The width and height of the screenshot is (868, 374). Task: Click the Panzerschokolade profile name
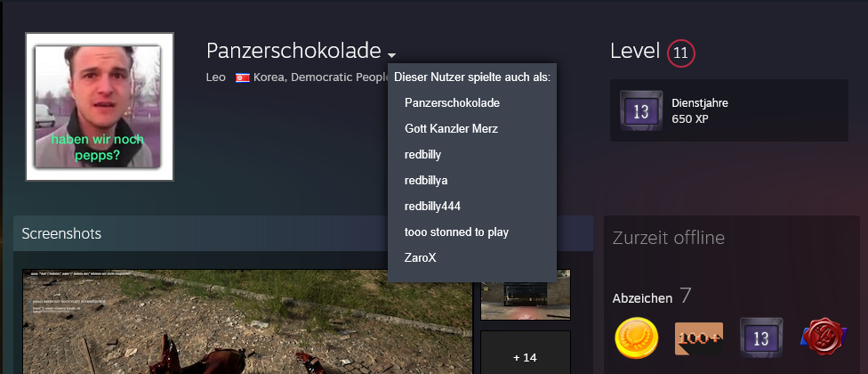coord(293,51)
